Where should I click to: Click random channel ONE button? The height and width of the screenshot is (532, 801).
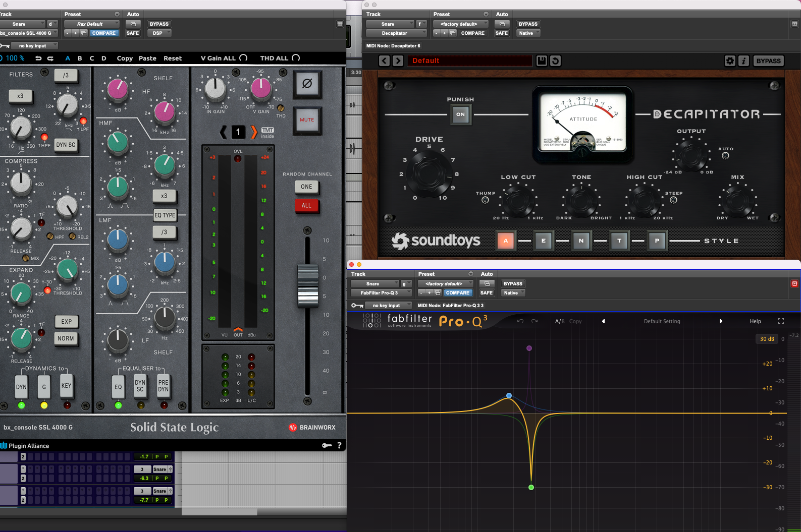(306, 187)
